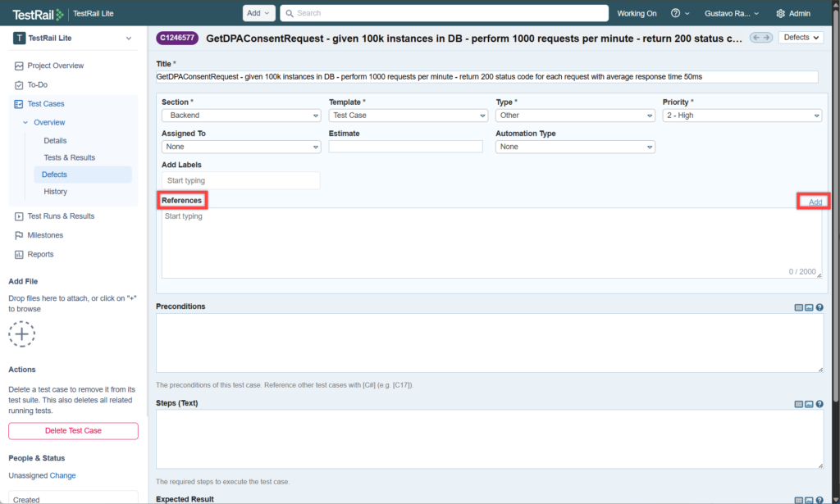Click the Add link beside References
Image resolution: width=840 pixels, height=504 pixels.
[x=815, y=202]
